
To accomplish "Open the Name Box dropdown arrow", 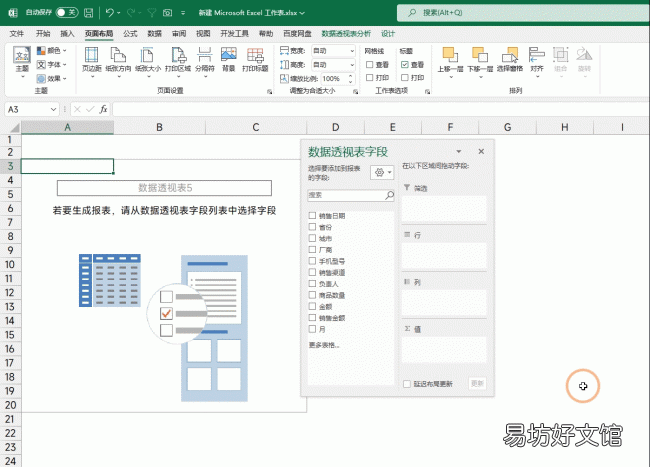I will click(53, 109).
